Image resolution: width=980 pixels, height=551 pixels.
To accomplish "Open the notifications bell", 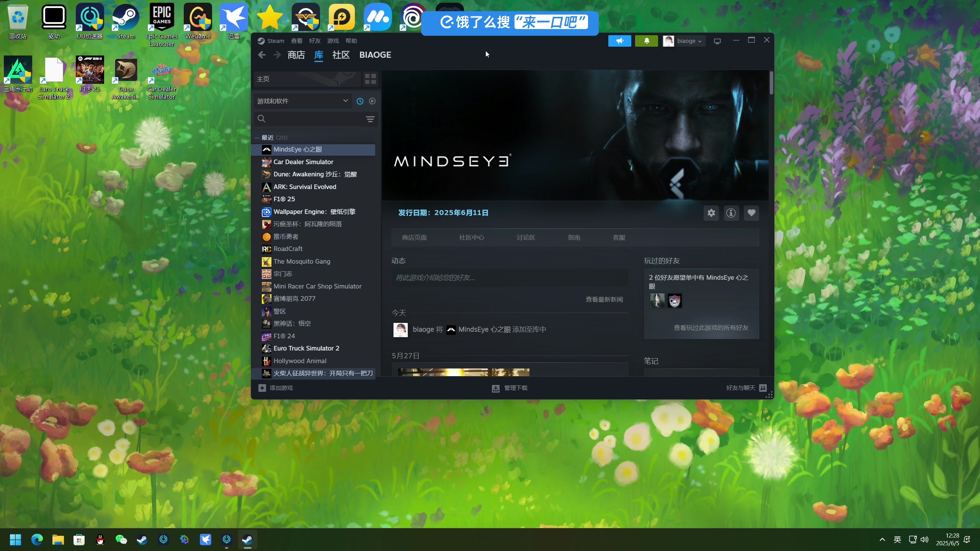I will tap(646, 41).
